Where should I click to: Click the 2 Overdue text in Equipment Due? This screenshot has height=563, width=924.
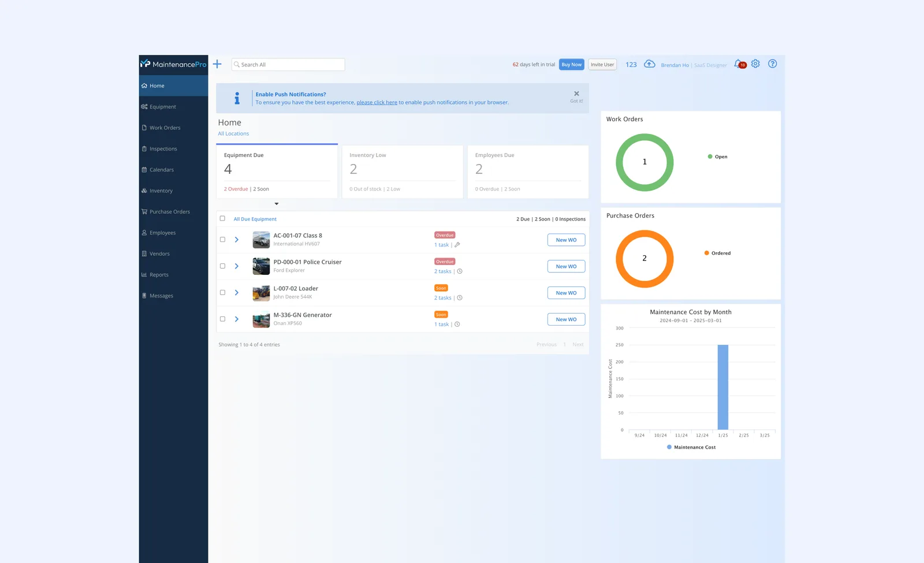coord(236,189)
